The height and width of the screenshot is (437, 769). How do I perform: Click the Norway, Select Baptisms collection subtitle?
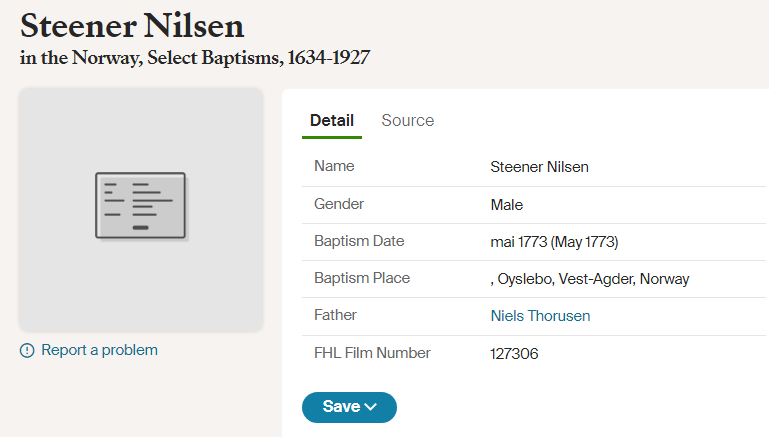click(x=195, y=58)
